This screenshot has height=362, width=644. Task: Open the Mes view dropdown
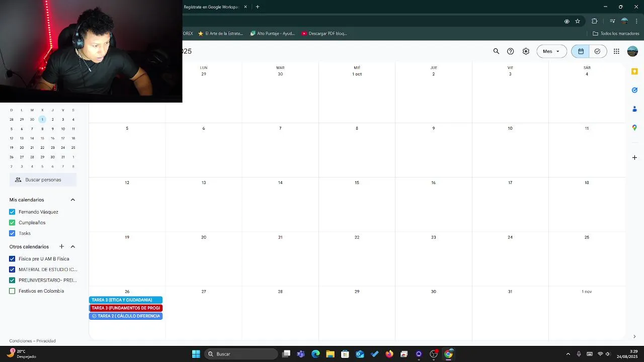551,51
